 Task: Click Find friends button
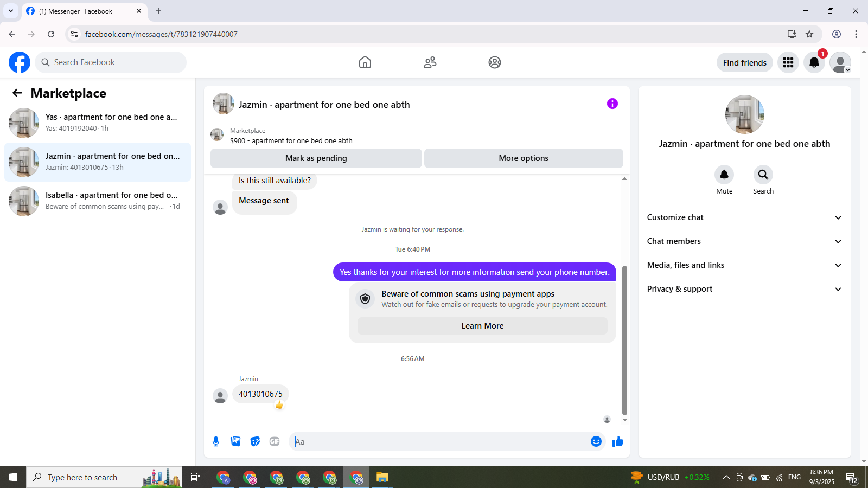[745, 62]
